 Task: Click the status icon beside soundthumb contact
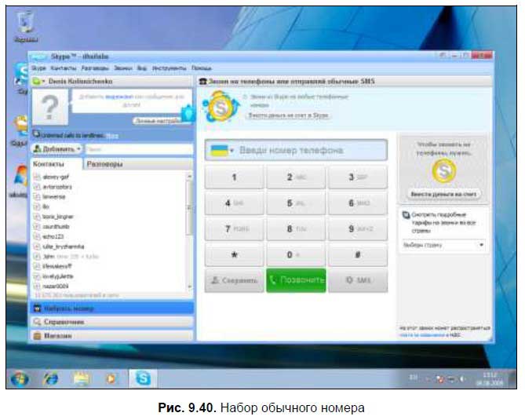(37, 227)
